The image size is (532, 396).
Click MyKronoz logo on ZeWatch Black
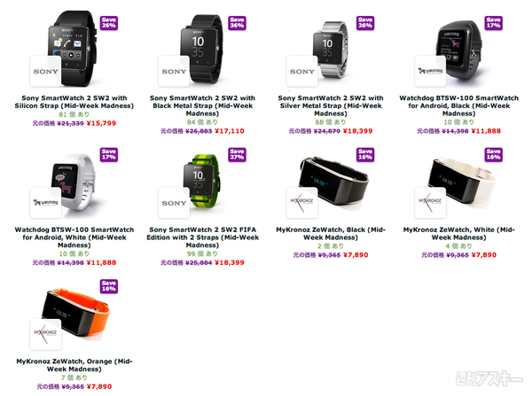[x=302, y=202]
